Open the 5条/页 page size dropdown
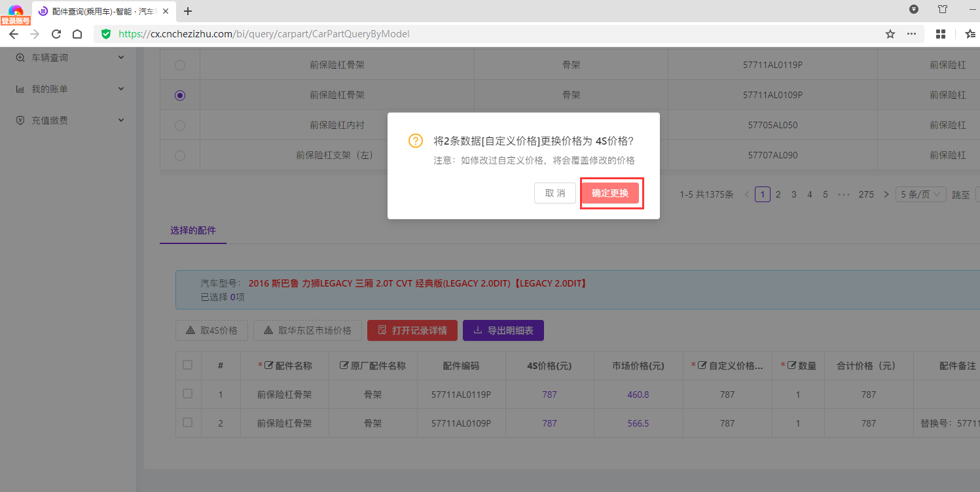The image size is (980, 492). 921,194
